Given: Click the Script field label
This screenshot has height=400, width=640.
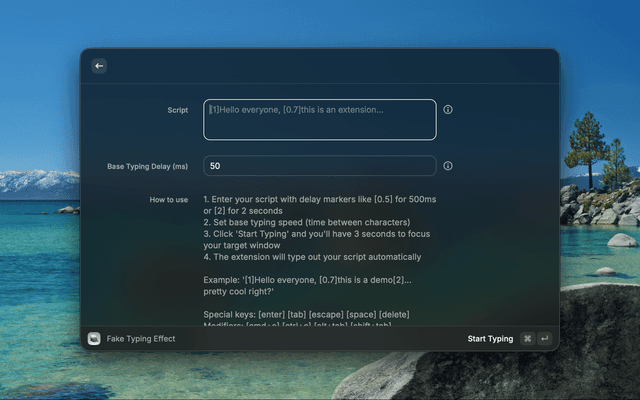Looking at the screenshot, I should [x=177, y=110].
